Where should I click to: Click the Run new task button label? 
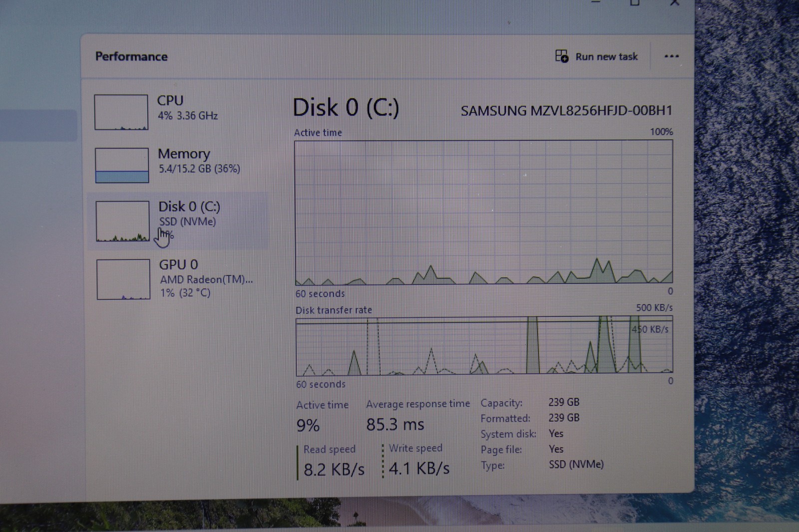pyautogui.click(x=606, y=56)
